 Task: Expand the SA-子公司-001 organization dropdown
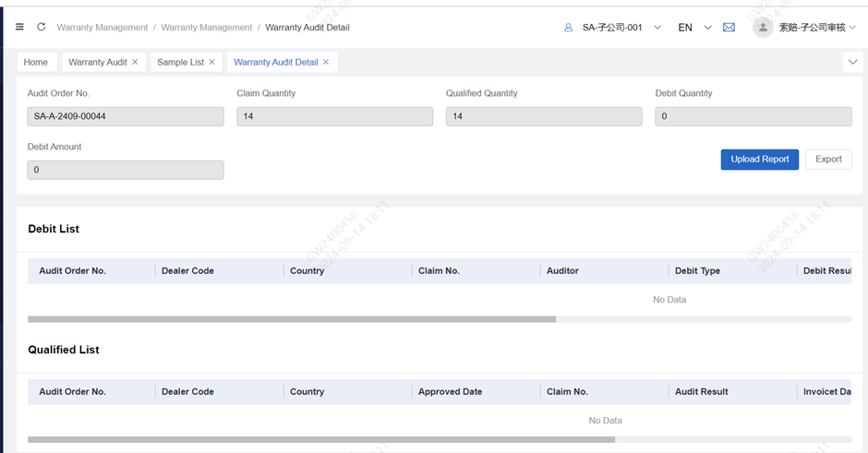[x=657, y=27]
